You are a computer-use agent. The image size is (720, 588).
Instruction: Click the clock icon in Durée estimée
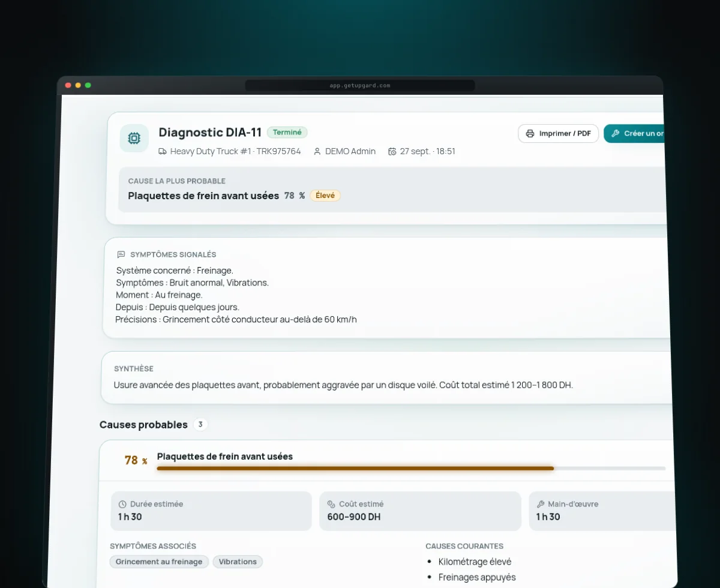[x=123, y=504]
